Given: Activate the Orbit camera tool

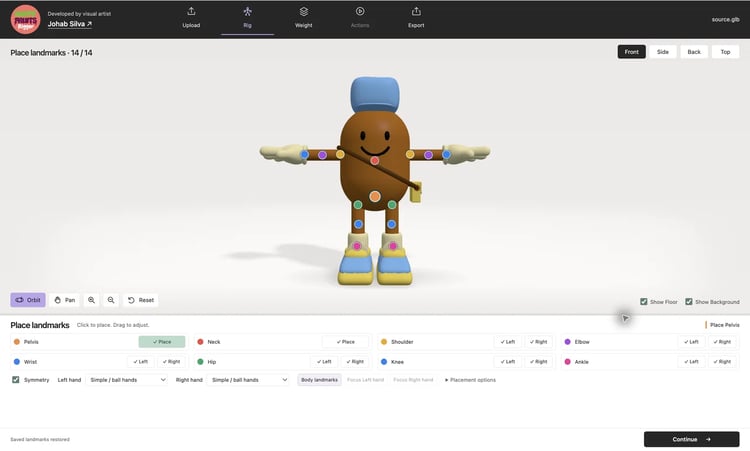Looking at the screenshot, I should [x=28, y=300].
